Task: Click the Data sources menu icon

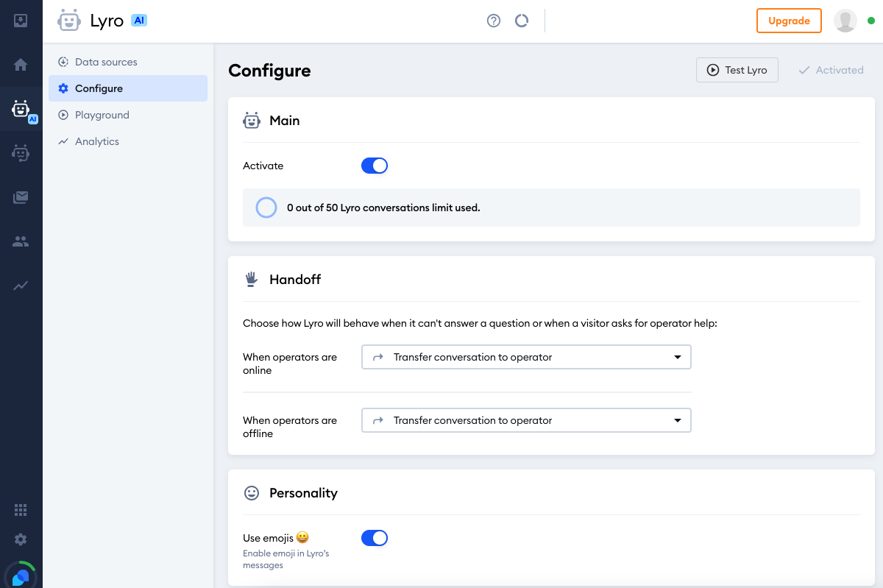Action: (x=63, y=62)
